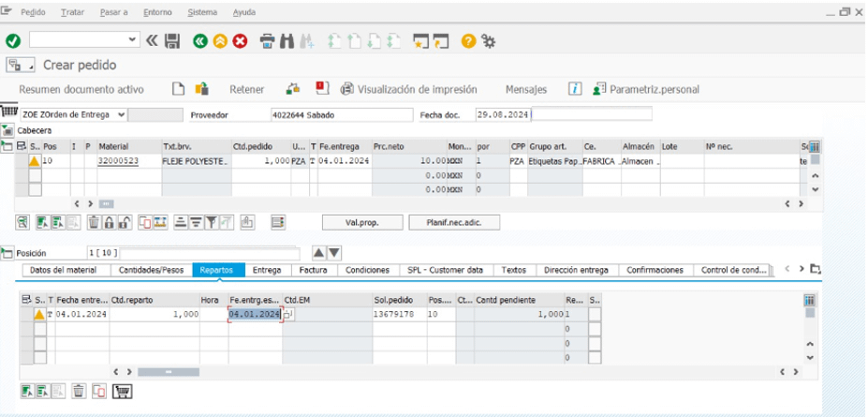Open the Sistema menu
Screen dimensions: 868x417
[202, 12]
